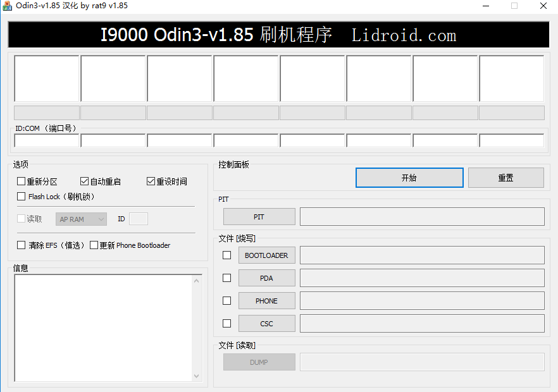Toggle the checkbox next to PDA
Viewport: 558px width, 392px height.
(x=226, y=278)
